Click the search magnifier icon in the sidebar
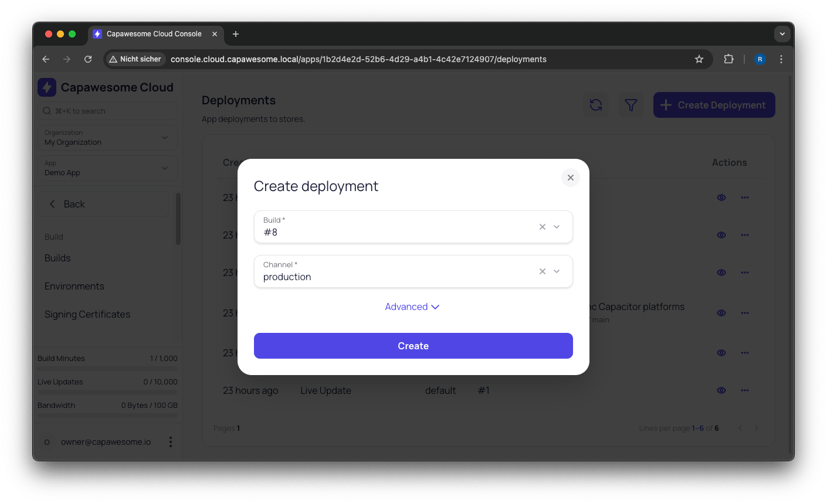Image resolution: width=827 pixels, height=504 pixels. 46,111
